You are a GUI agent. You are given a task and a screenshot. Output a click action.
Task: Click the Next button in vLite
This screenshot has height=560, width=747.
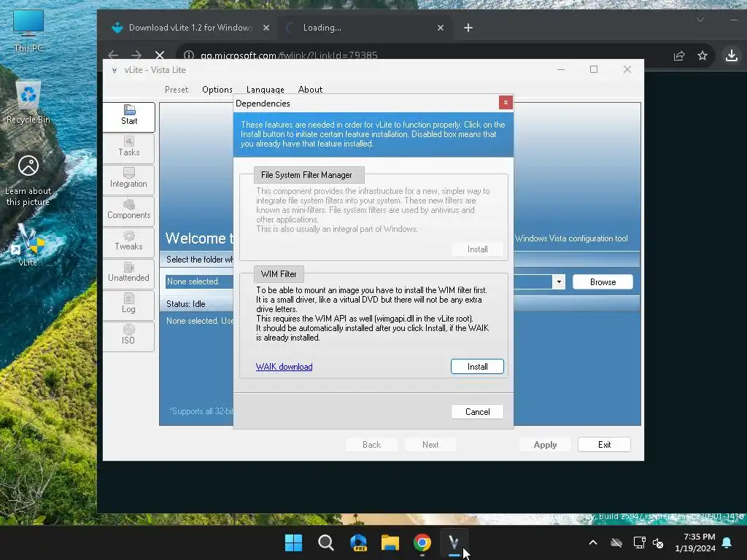point(430,445)
